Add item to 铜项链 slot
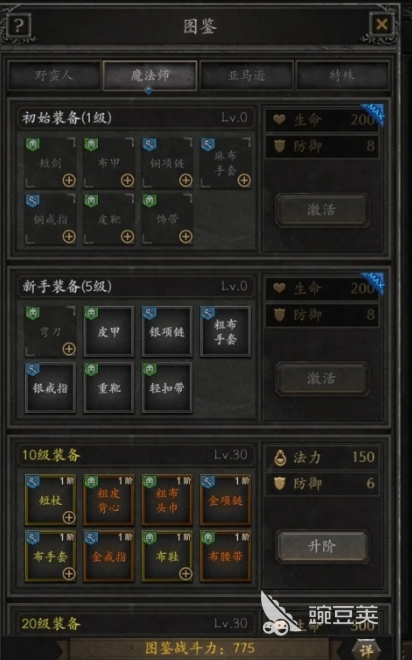 point(186,181)
